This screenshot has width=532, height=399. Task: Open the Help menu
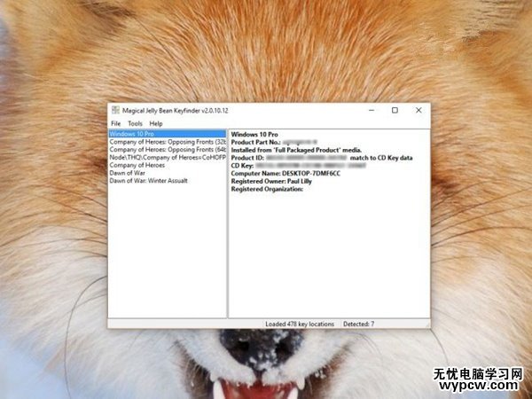[x=156, y=123]
